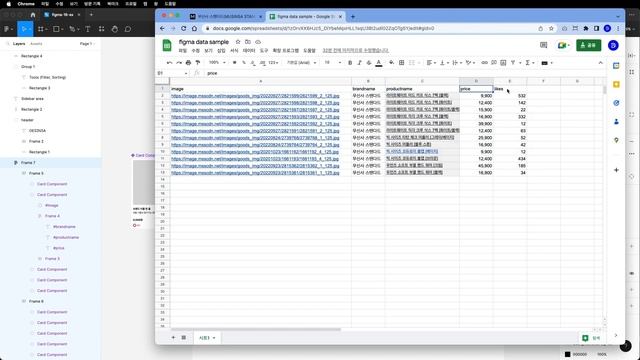Open the zoom 100% dropdown
640x360 pixels.
[x=217, y=62]
